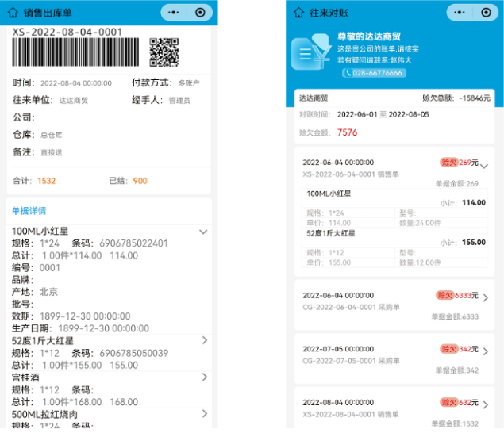This screenshot has height=433, width=504.
Task: Tap the order barcode image
Action: pyautogui.click(x=77, y=52)
